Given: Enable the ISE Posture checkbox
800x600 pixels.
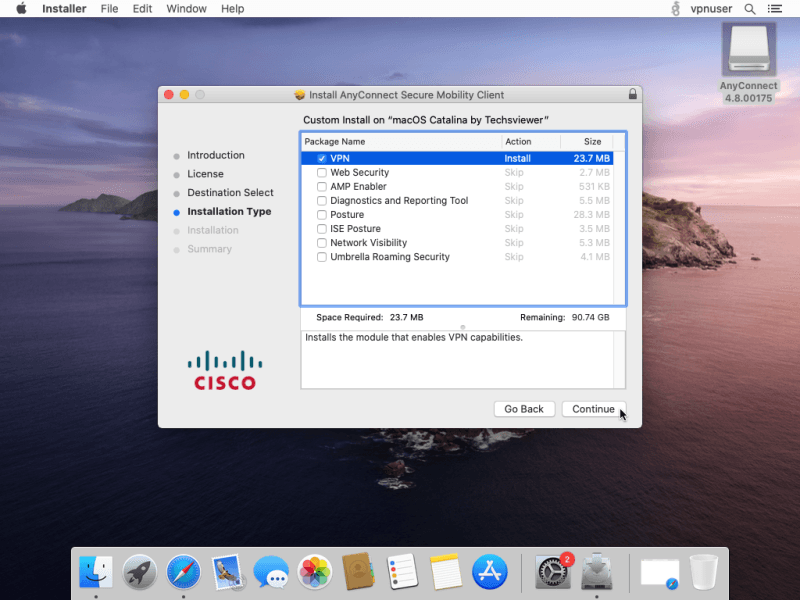Looking at the screenshot, I should pos(321,229).
